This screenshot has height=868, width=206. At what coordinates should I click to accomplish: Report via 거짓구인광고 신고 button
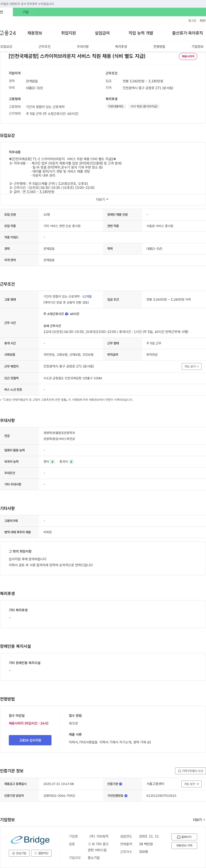pos(190,771)
